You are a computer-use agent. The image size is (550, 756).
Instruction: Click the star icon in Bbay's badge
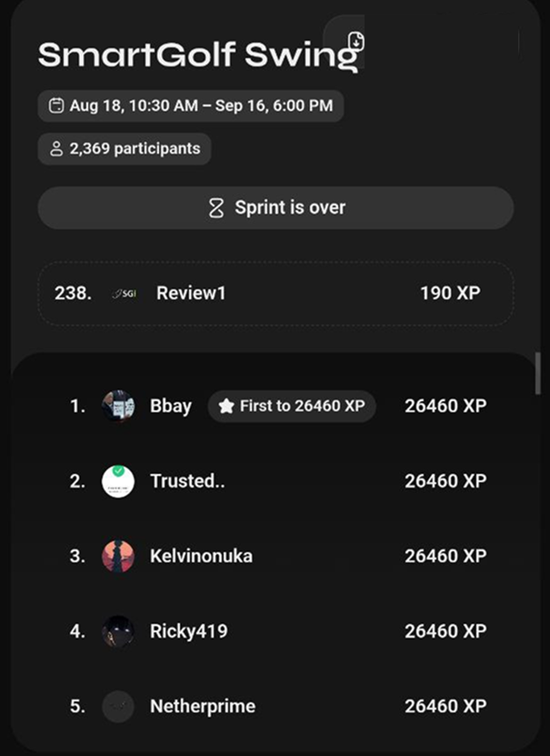point(226,407)
